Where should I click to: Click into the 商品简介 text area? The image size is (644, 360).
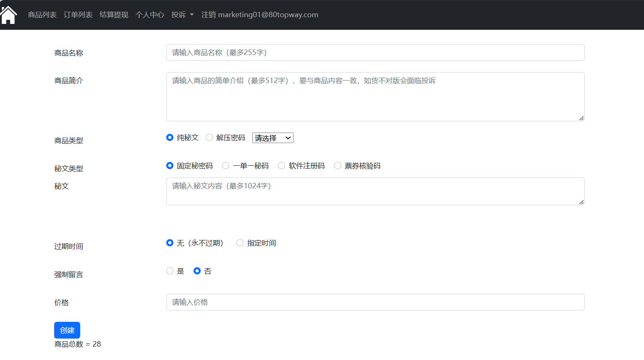pyautogui.click(x=375, y=97)
